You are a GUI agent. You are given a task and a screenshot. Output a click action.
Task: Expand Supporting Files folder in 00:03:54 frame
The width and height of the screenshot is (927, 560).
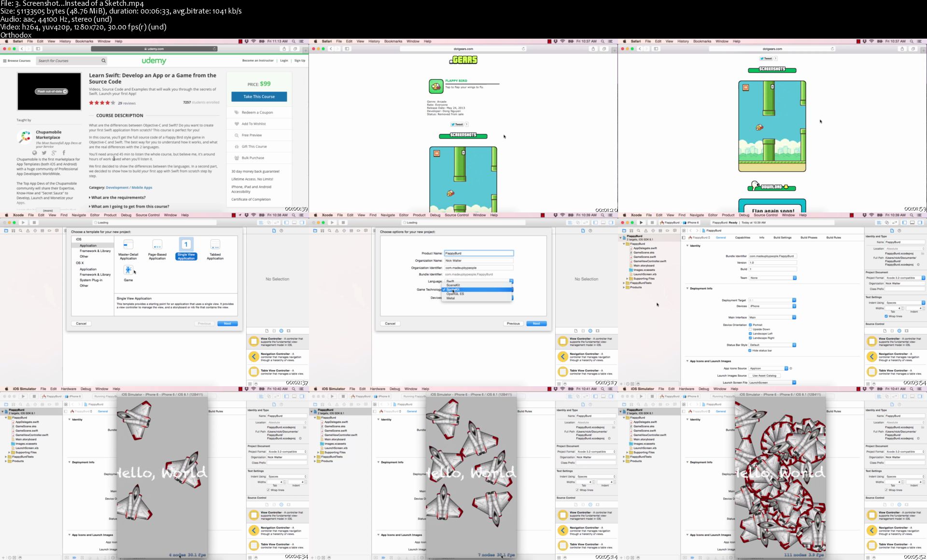pyautogui.click(x=627, y=279)
